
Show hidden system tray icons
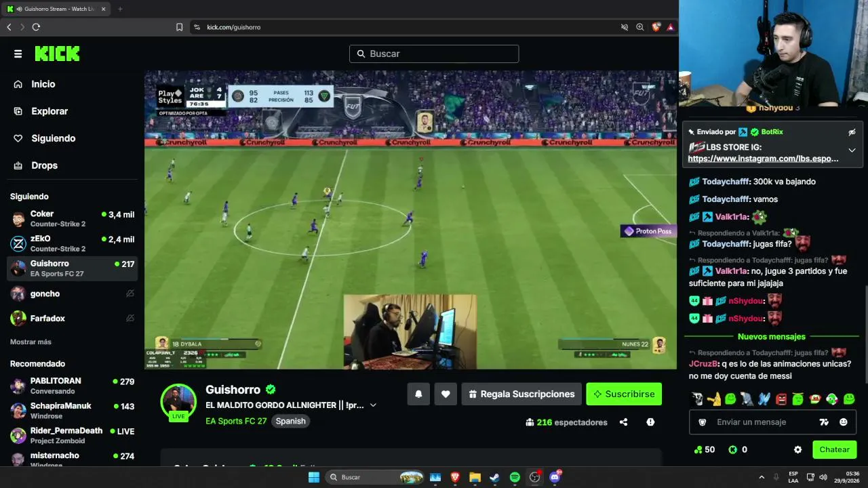[x=762, y=477]
